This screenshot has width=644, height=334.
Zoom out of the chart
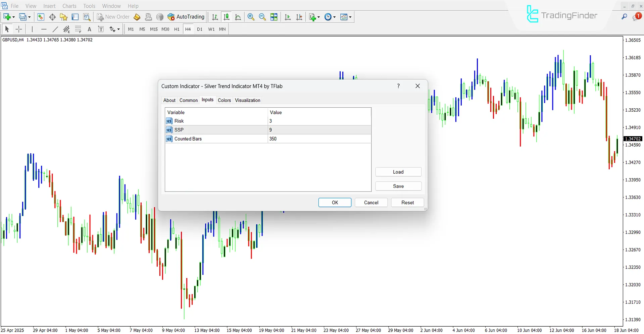point(262,17)
